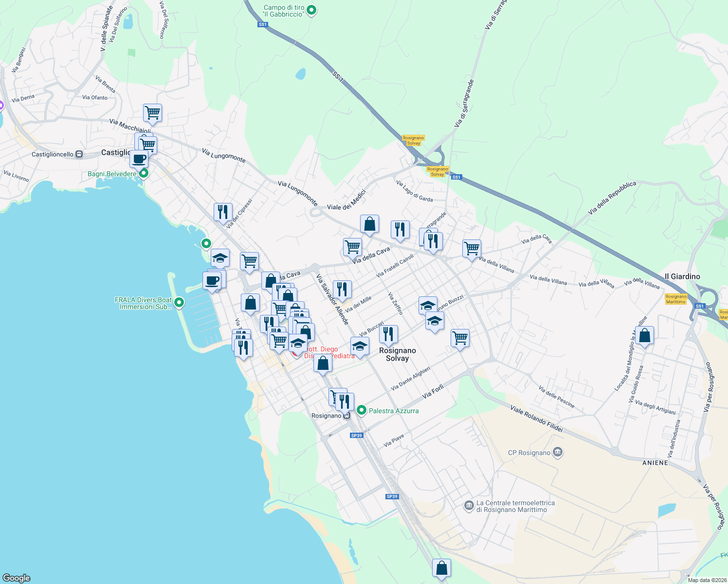The height and width of the screenshot is (584, 728).
Task: Click the factory icon at CP Rosignano
Action: [558, 452]
